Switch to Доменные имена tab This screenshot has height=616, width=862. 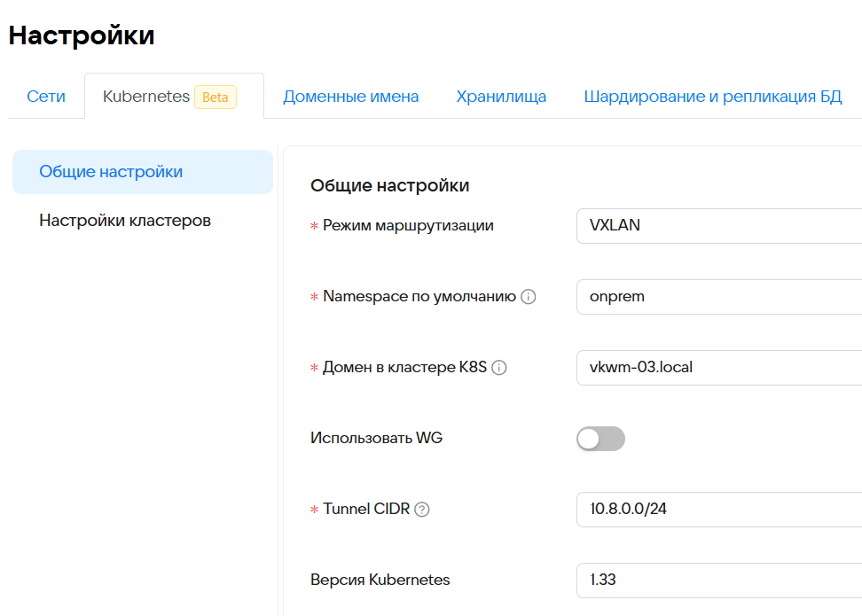(x=350, y=96)
